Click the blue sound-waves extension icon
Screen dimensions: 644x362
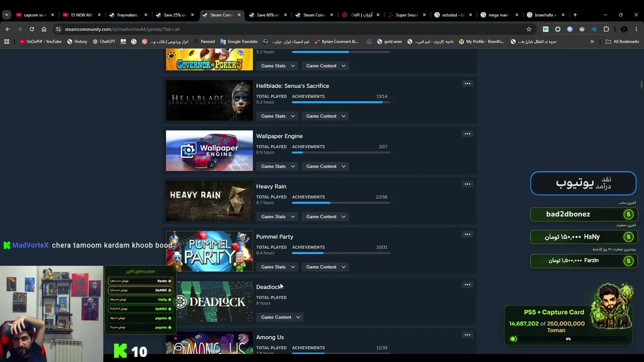[x=594, y=29]
